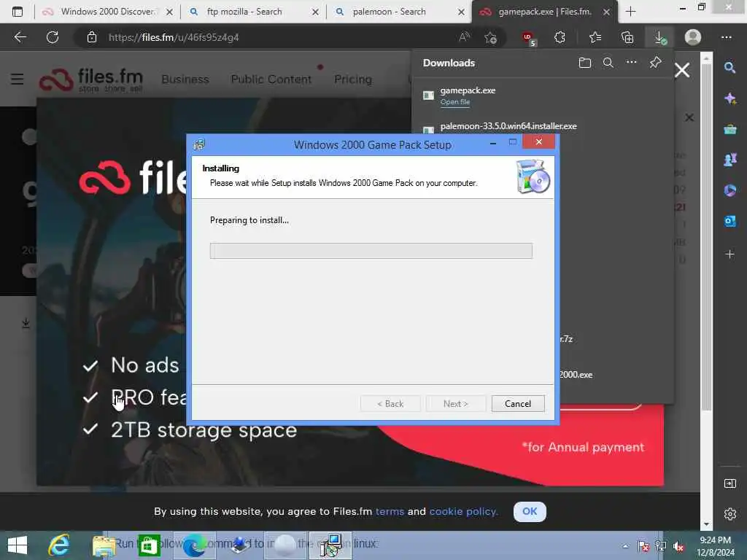The height and width of the screenshot is (560, 747).
Task: Launch Internet Explorer from taskbar
Action: coord(59,545)
